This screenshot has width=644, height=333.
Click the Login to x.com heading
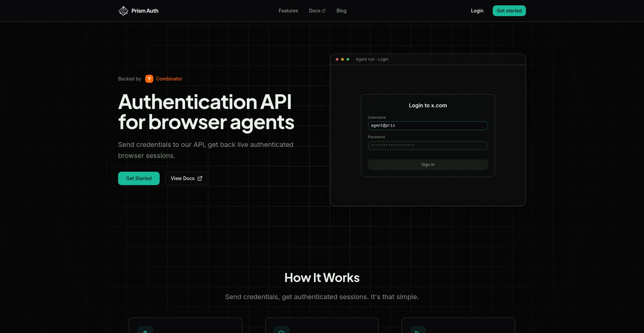428,105
